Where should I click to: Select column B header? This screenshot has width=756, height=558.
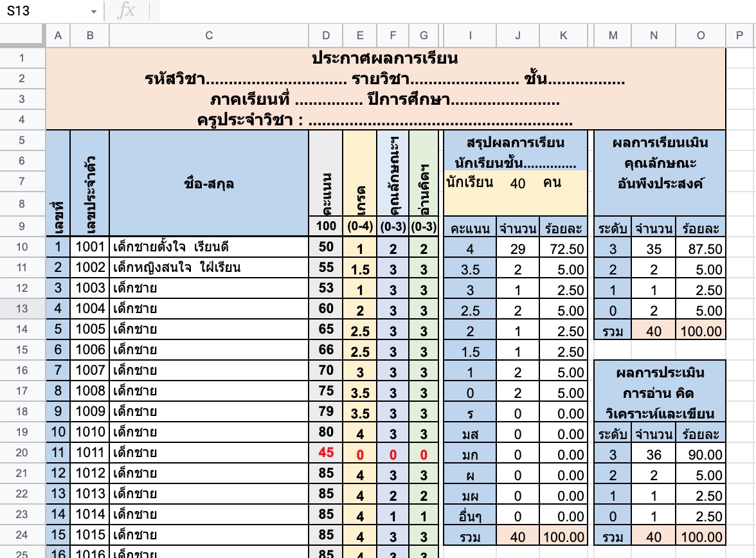[x=90, y=35]
